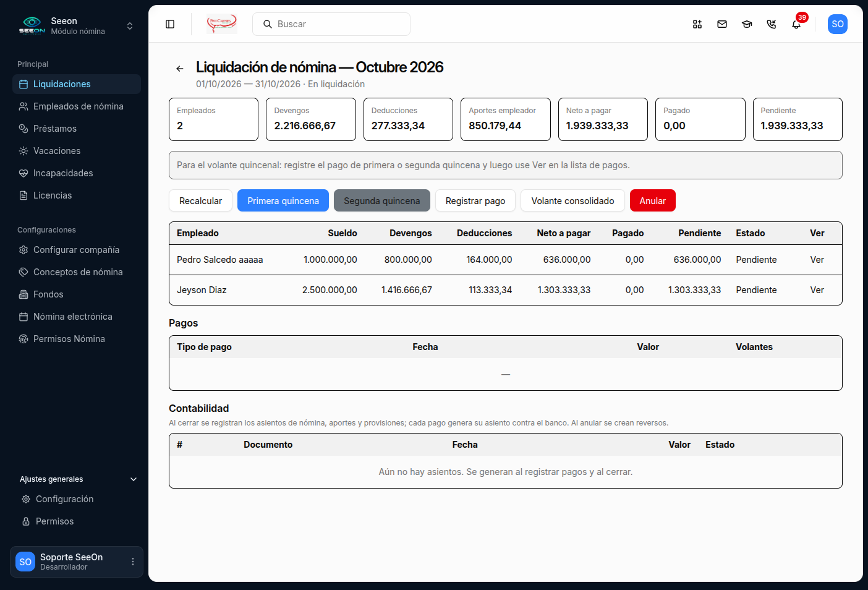Click the Recalcular button
Viewport: 868px width, 590px height.
tap(200, 200)
